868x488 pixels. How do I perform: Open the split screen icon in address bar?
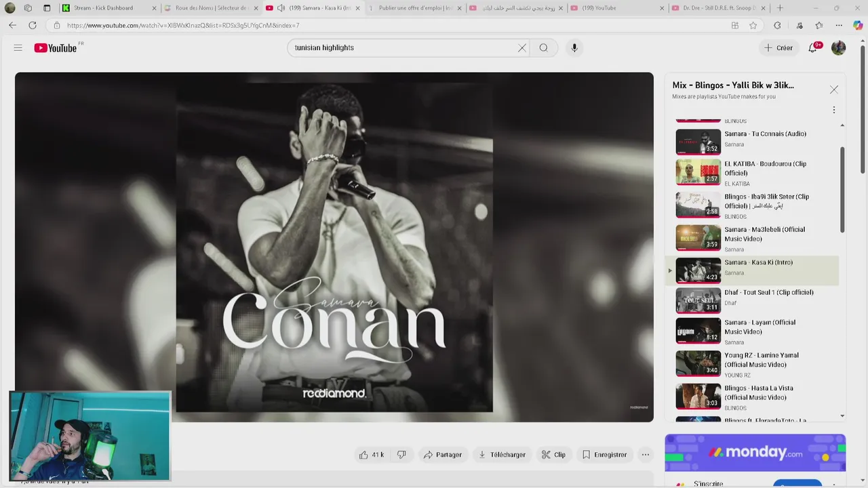click(x=735, y=25)
